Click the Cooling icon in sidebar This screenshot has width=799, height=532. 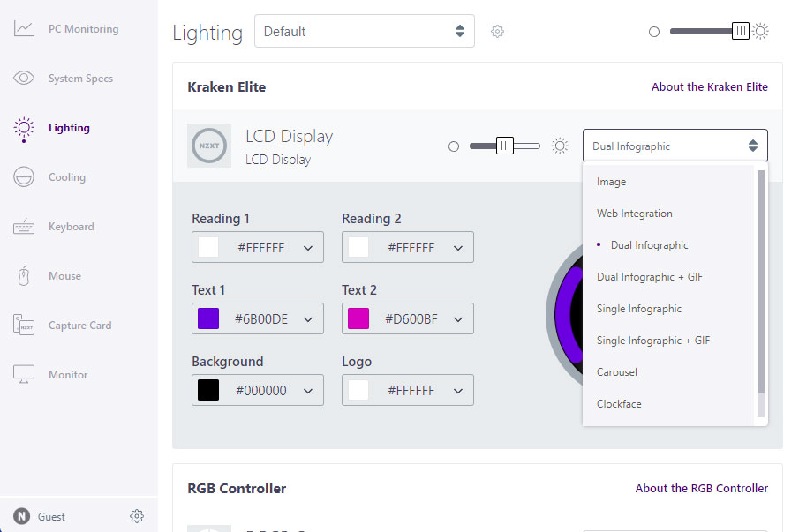(x=24, y=177)
